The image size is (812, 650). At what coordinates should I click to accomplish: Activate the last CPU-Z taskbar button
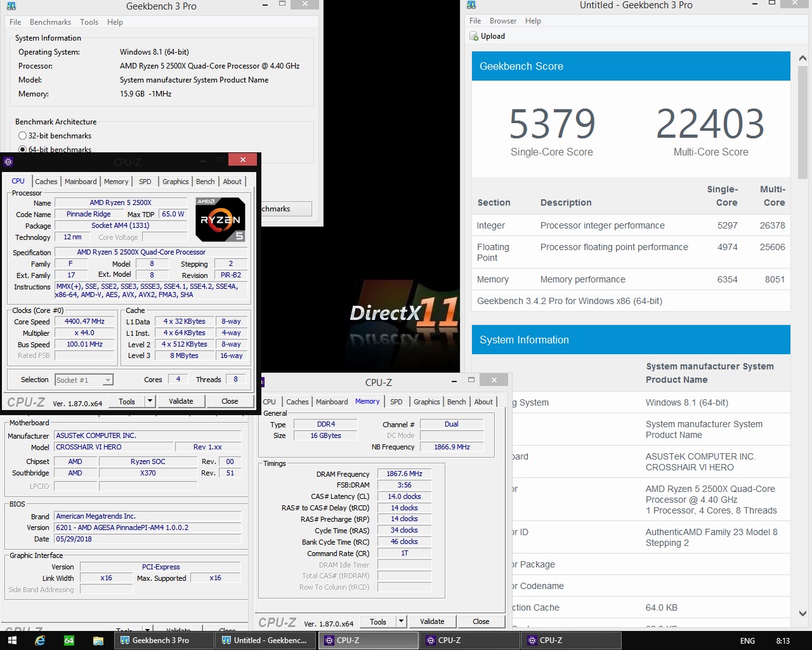coord(571,640)
